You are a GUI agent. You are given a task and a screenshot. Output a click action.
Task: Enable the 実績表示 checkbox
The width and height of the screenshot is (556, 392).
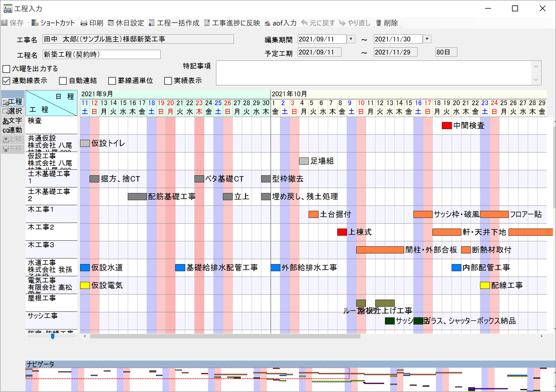[168, 80]
